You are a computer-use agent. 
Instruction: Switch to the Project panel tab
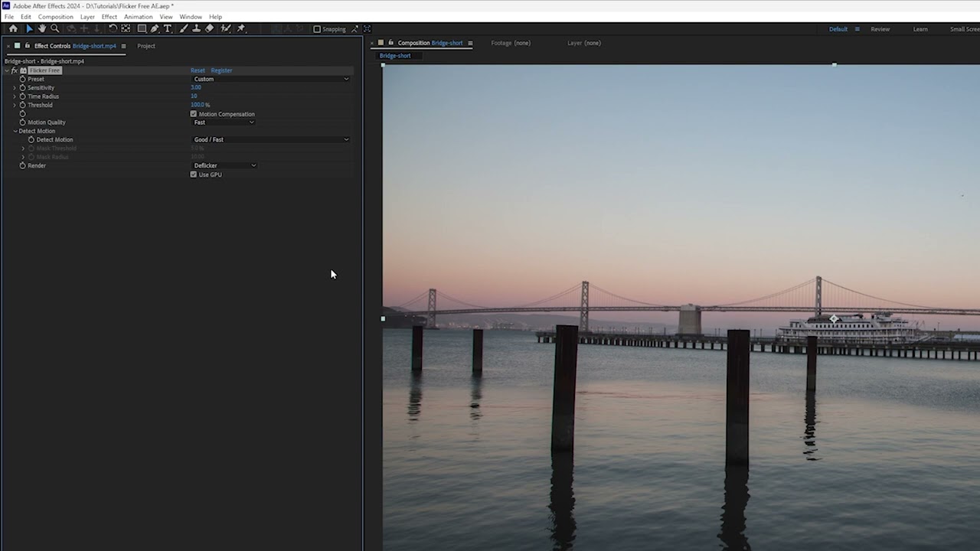tap(145, 46)
